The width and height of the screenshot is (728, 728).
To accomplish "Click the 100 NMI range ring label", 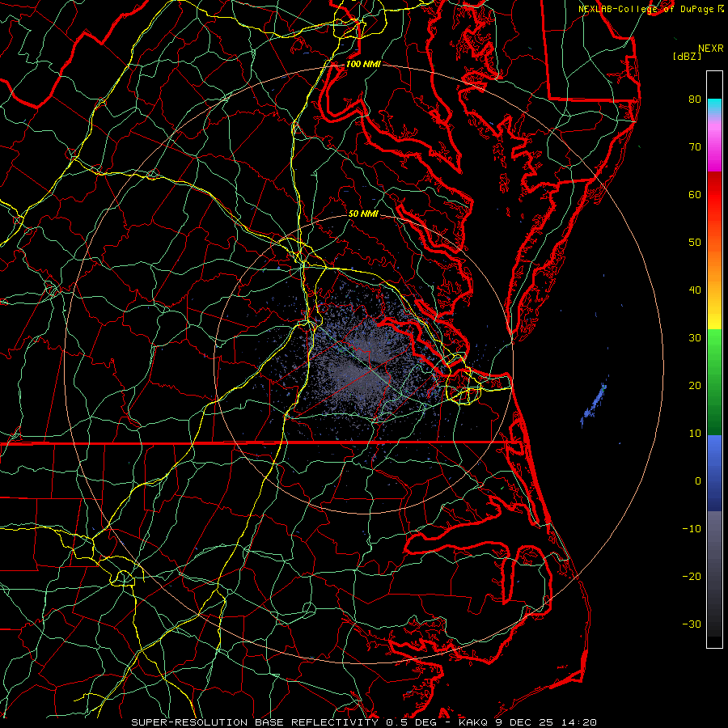I will click(x=363, y=64).
